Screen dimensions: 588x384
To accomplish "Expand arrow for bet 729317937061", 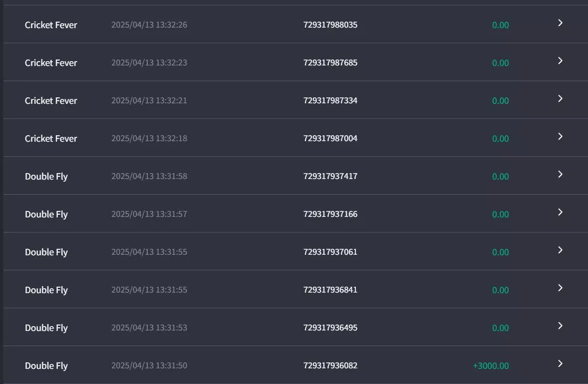I will coord(560,250).
